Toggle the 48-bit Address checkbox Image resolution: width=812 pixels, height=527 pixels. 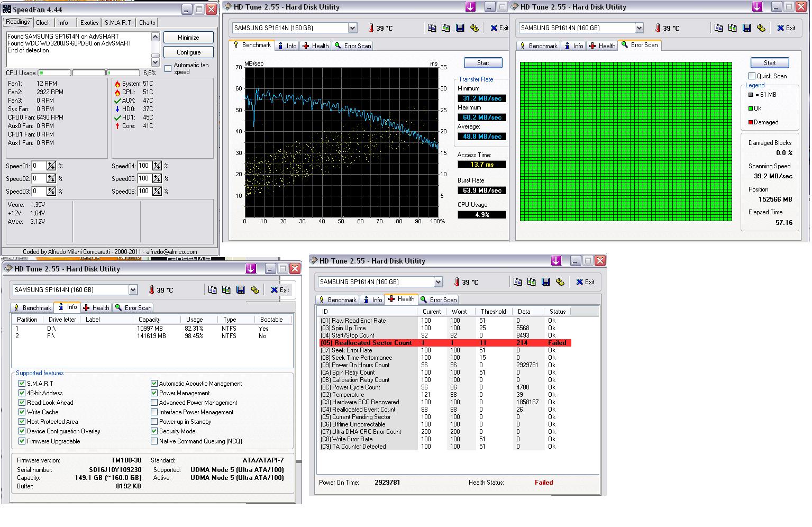[22, 393]
